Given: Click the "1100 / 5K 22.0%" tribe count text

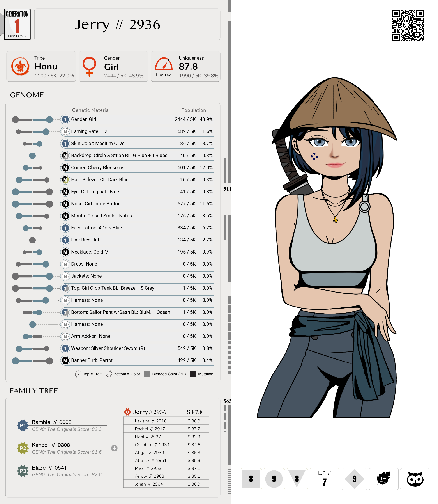Looking at the screenshot, I should point(54,76).
